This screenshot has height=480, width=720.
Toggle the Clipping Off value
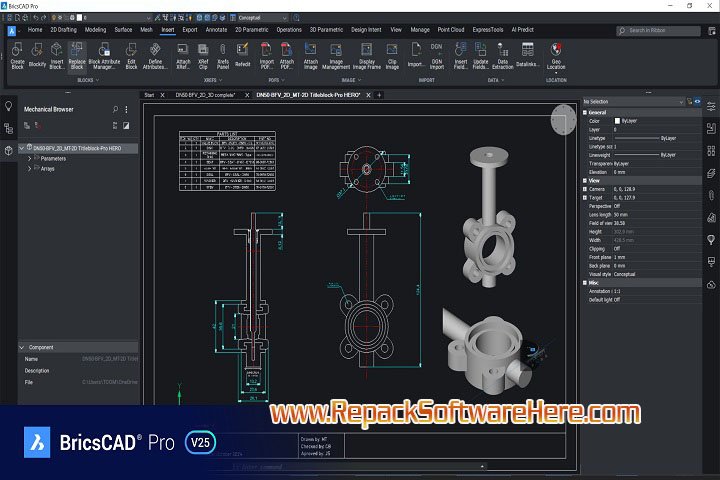point(617,248)
